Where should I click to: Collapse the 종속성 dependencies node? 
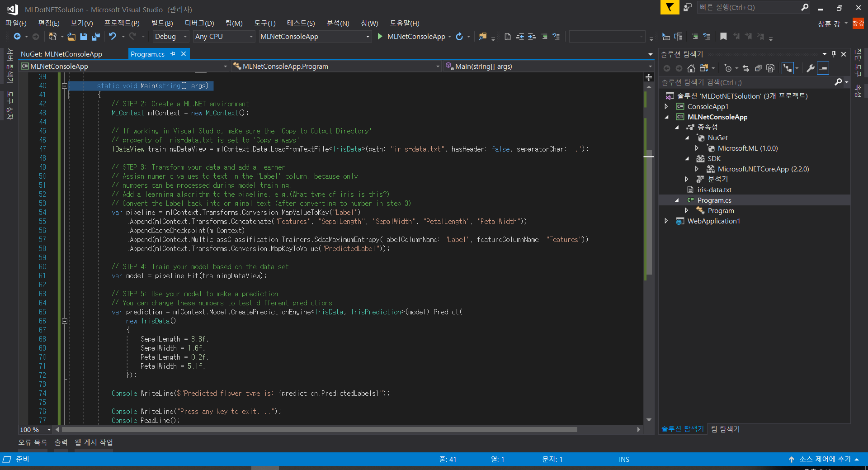(x=677, y=128)
